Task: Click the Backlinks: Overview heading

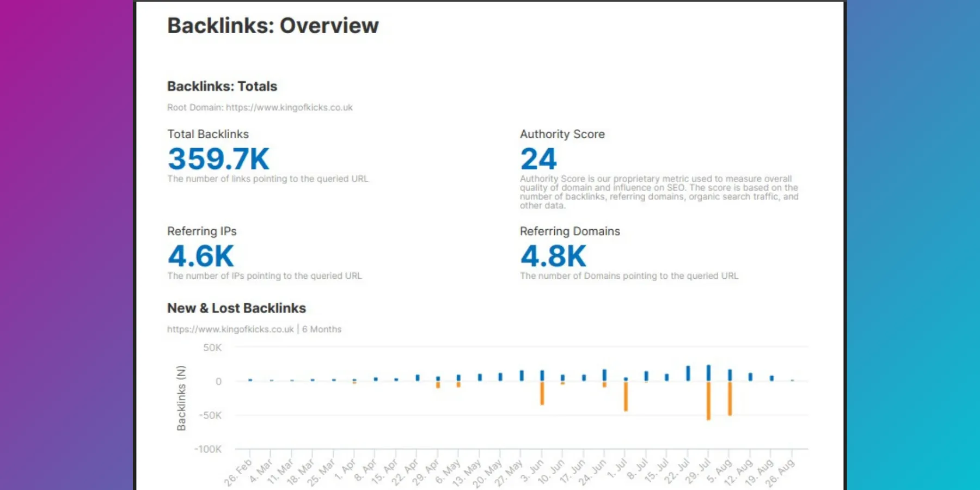Action: coord(272,26)
